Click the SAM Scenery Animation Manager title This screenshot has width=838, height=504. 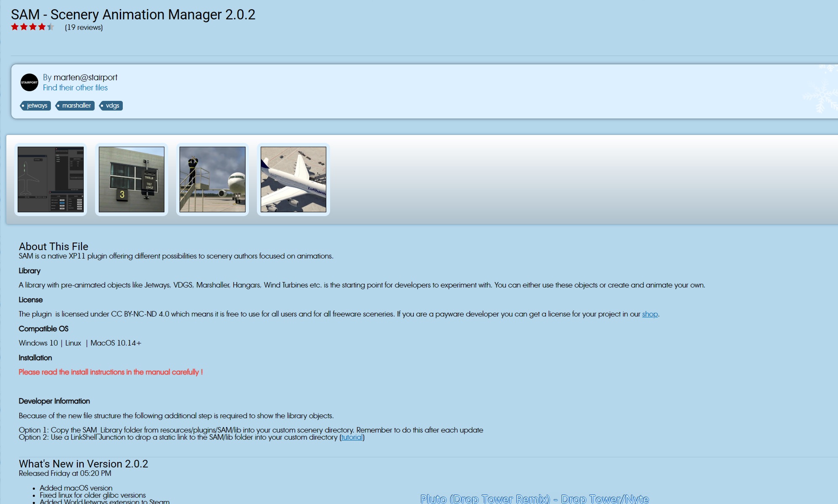[133, 14]
